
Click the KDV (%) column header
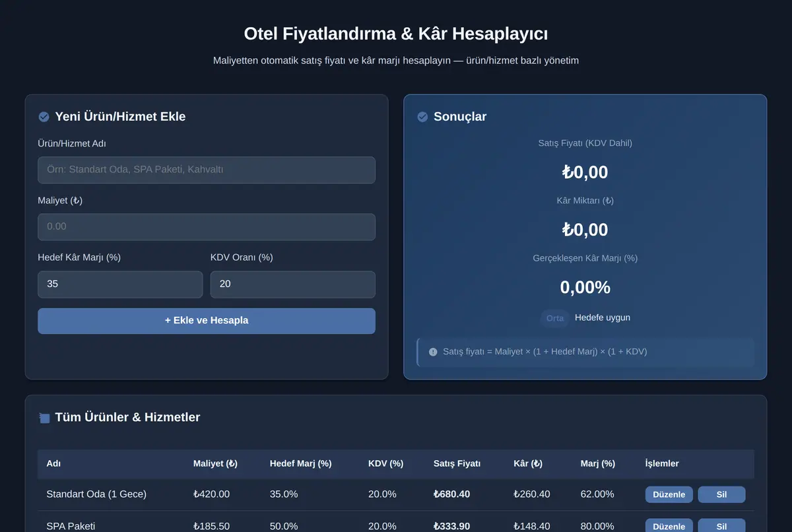[385, 464]
